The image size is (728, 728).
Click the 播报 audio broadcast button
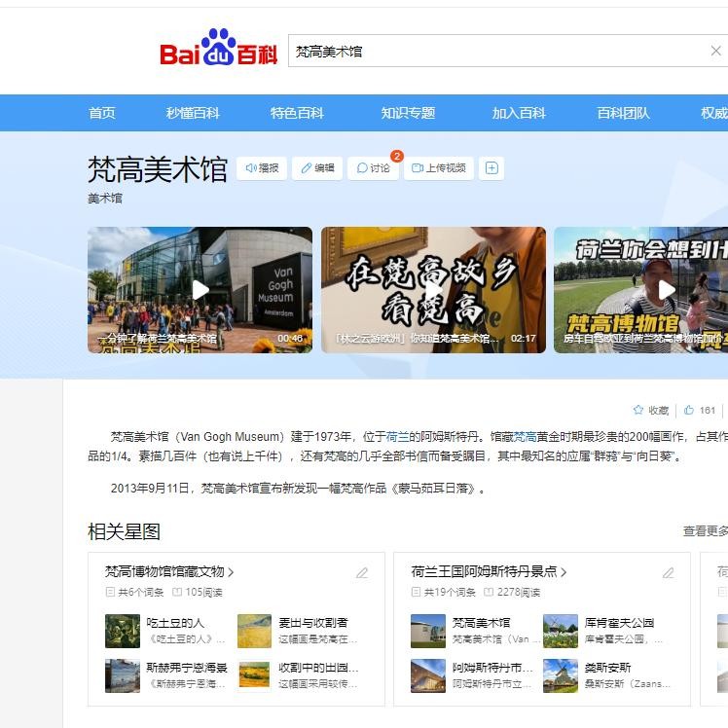pos(261,168)
